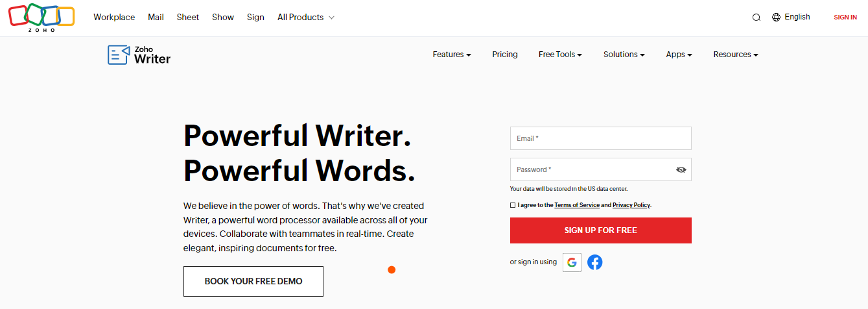This screenshot has height=309, width=868.
Task: Click the SIGN UP FOR FREE button
Action: [x=601, y=230]
